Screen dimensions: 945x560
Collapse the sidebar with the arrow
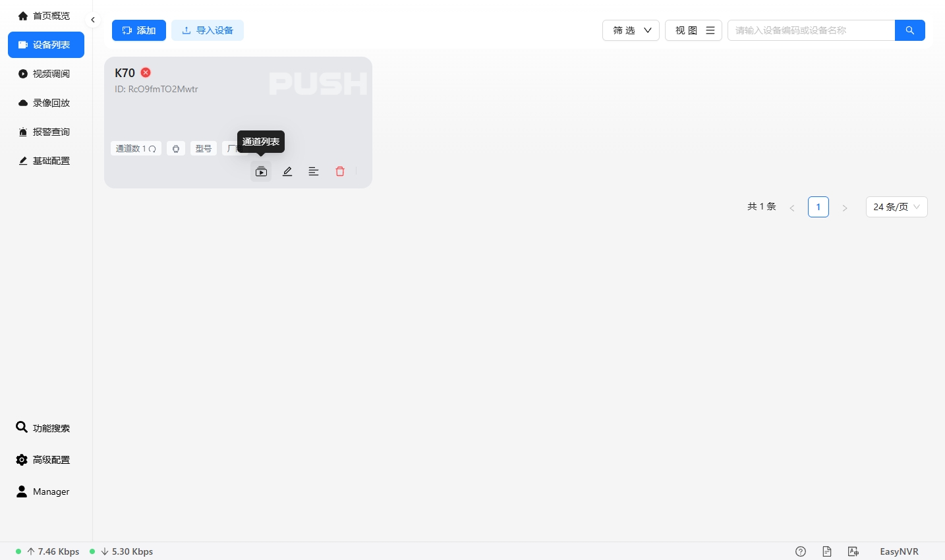tap(93, 20)
